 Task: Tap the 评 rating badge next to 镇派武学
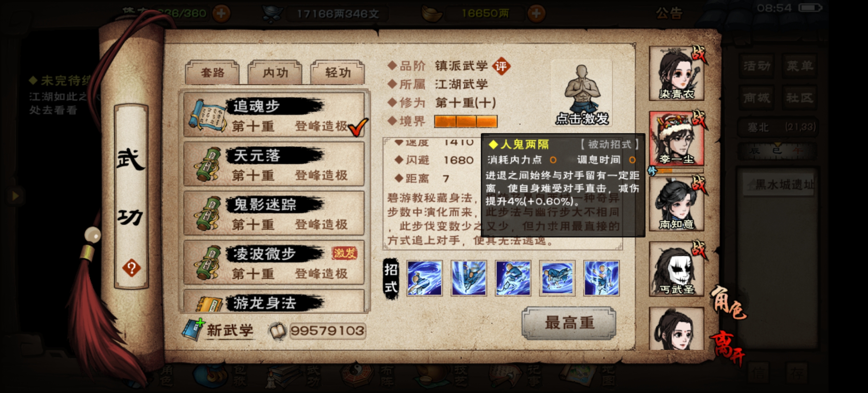(x=501, y=66)
